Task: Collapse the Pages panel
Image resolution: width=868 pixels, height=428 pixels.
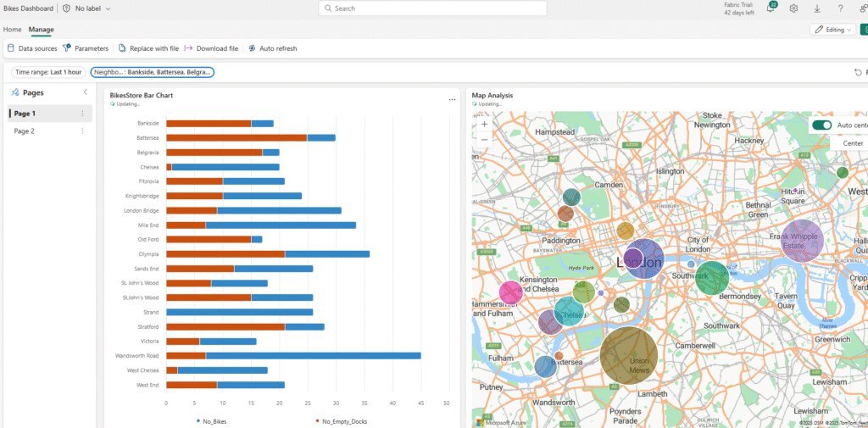Action: click(x=85, y=92)
